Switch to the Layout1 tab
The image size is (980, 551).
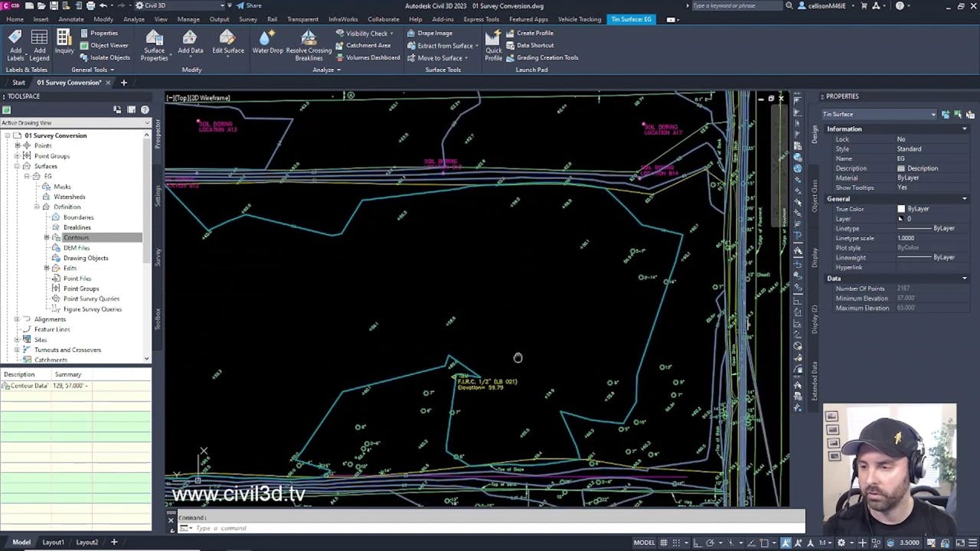[53, 542]
